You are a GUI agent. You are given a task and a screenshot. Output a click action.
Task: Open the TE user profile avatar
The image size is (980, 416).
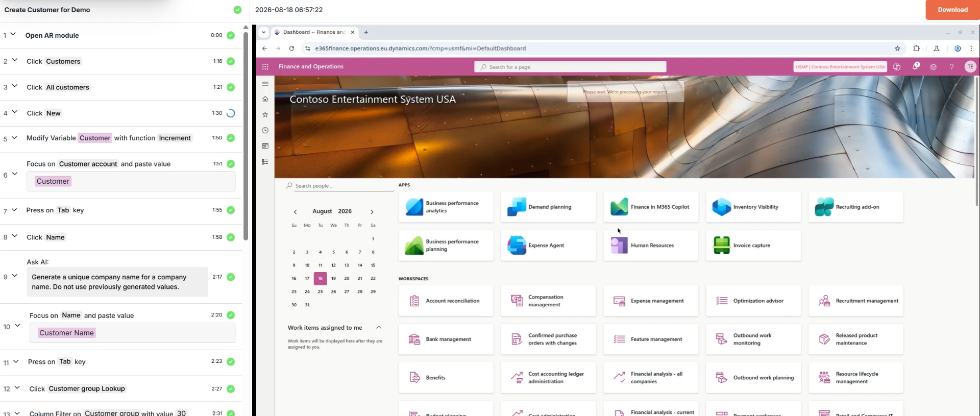click(x=970, y=67)
